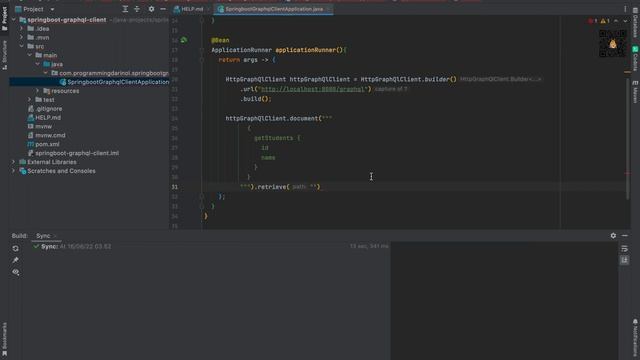This screenshot has width=640, height=360.
Task: Go to next highlighted error arrow
Action: (x=625, y=21)
